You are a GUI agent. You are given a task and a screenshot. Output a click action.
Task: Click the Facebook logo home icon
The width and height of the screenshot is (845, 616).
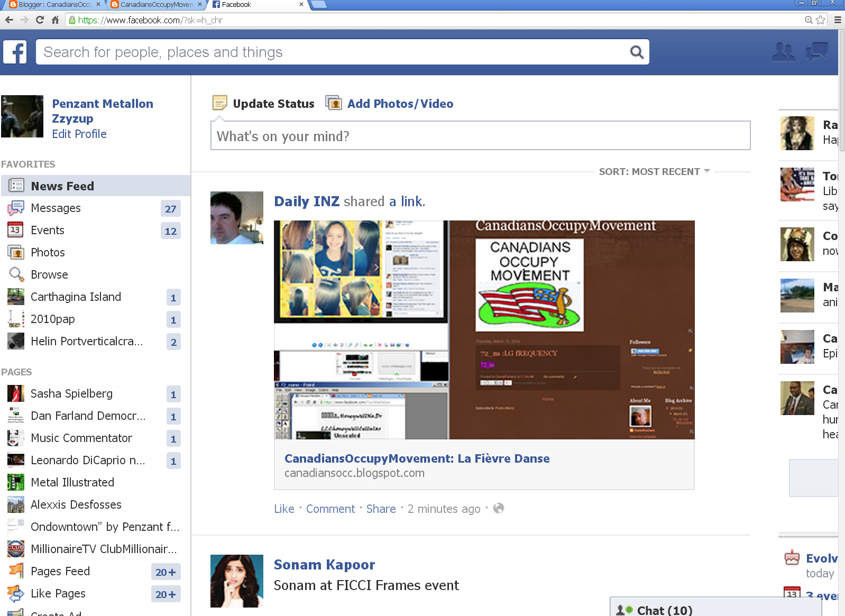tap(15, 52)
